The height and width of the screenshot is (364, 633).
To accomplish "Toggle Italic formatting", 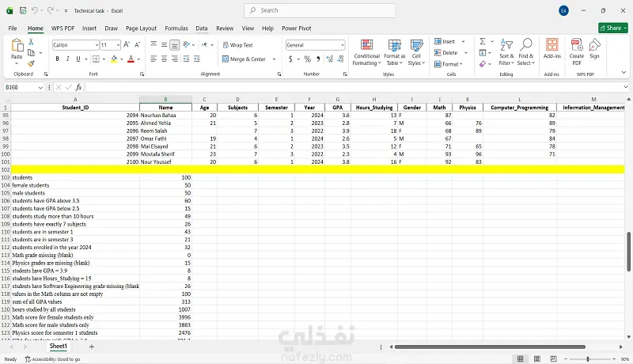I will point(67,59).
